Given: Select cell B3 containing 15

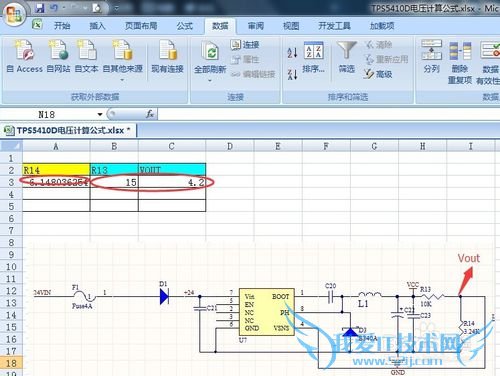Looking at the screenshot, I should click(x=114, y=182).
